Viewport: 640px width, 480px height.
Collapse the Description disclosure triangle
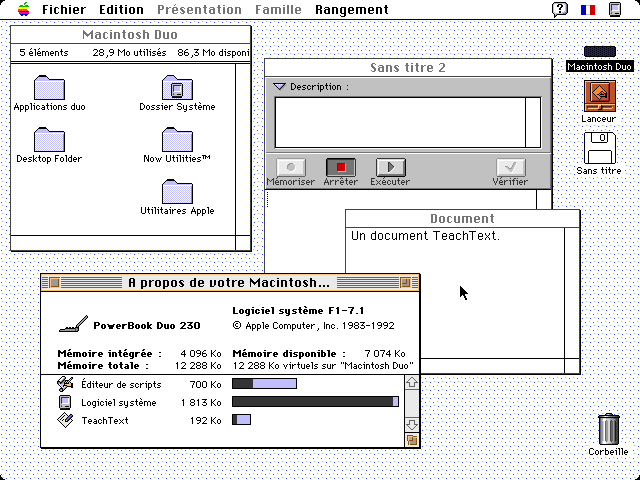pyautogui.click(x=279, y=87)
